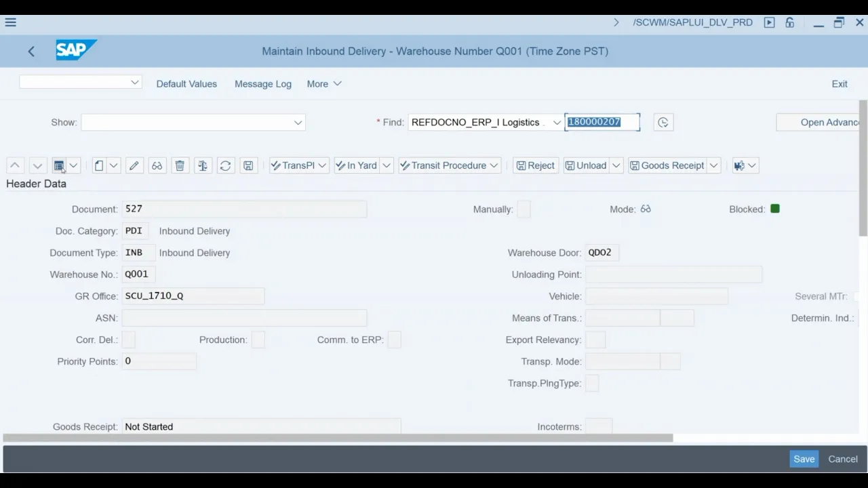Image resolution: width=868 pixels, height=488 pixels.
Task: Click the vertical scrollbar thumb on right
Action: [x=863, y=168]
